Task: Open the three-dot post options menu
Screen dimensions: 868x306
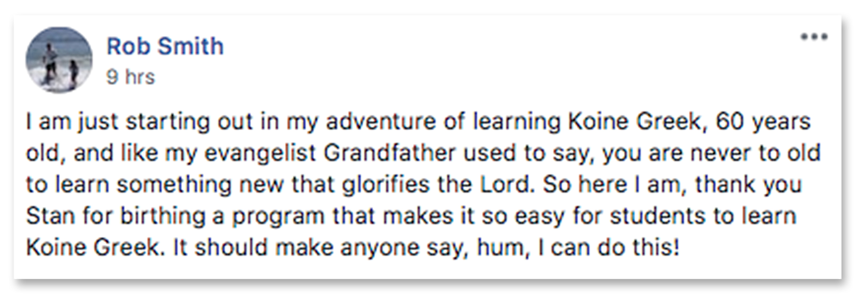Action: (x=814, y=37)
